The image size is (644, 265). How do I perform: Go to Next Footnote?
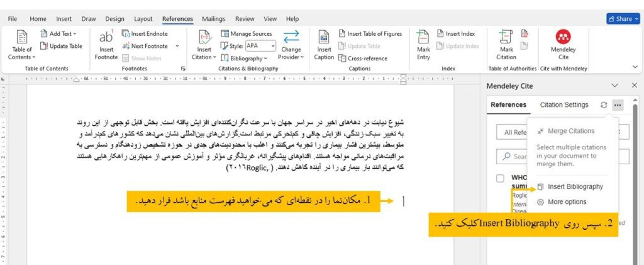point(145,46)
